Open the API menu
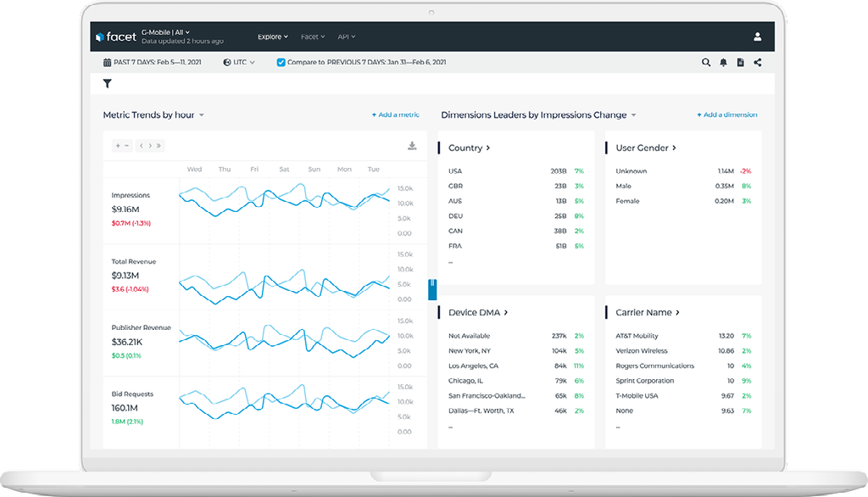The image size is (868, 497). pos(347,36)
